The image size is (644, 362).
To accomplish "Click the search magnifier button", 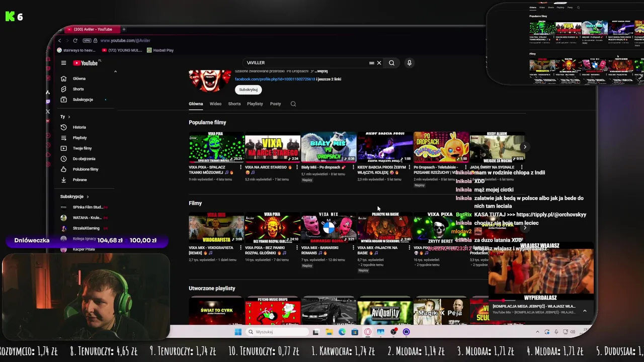I will click(x=391, y=63).
